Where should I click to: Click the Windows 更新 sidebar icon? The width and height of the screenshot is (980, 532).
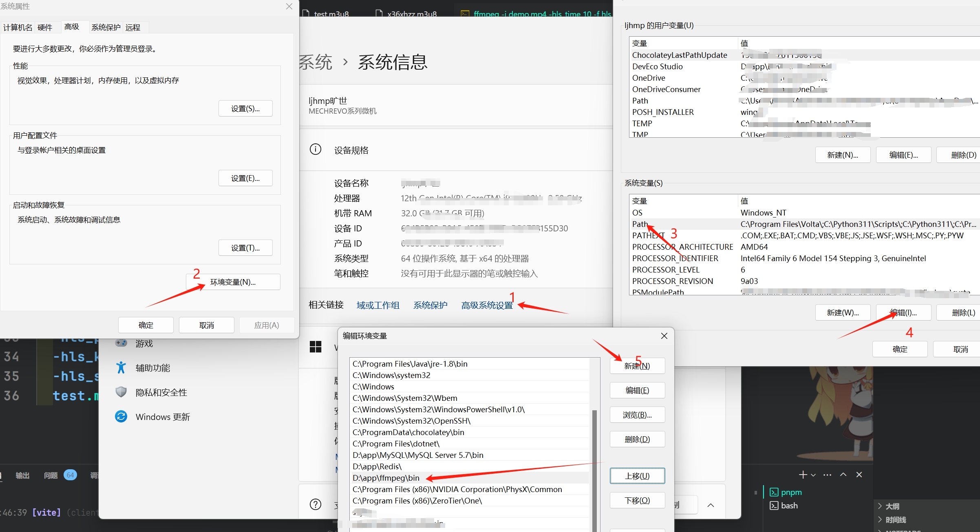click(x=121, y=417)
